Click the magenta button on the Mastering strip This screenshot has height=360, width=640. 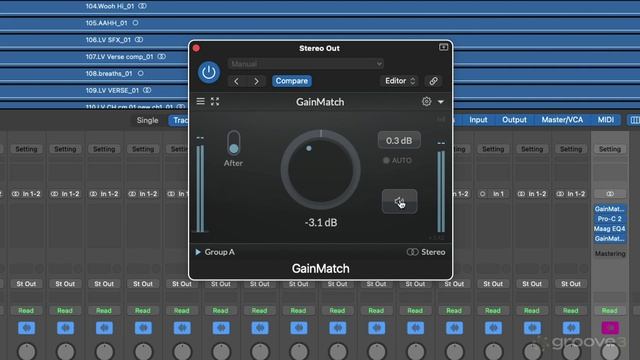pos(610,328)
